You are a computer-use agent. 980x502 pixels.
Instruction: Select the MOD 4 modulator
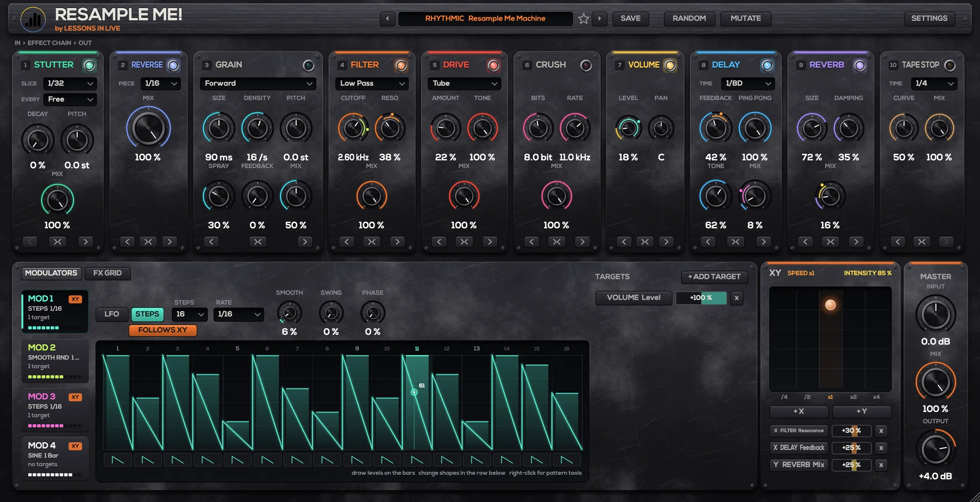(54, 459)
